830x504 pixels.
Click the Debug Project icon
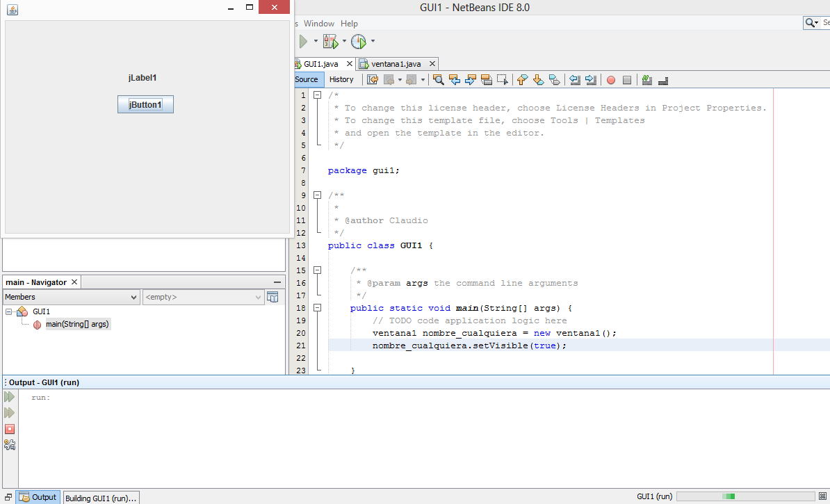tap(332, 41)
